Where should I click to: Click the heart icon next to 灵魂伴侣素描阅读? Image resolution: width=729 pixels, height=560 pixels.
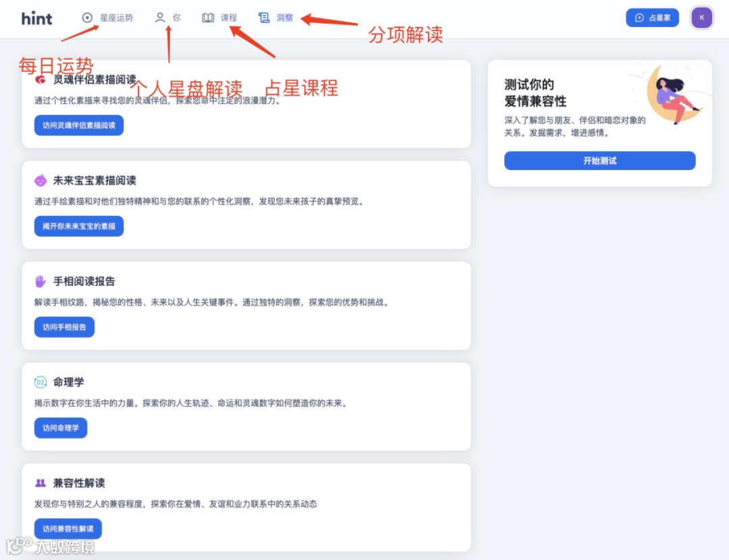pos(40,80)
